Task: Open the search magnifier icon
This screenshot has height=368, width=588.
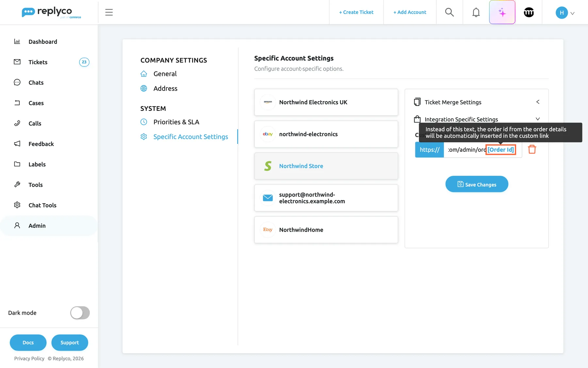Action: click(449, 12)
